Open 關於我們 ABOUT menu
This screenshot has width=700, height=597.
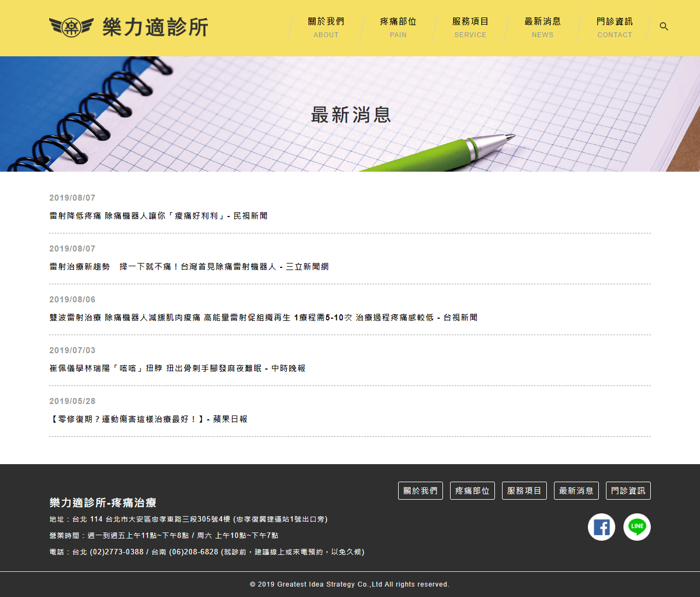326,27
